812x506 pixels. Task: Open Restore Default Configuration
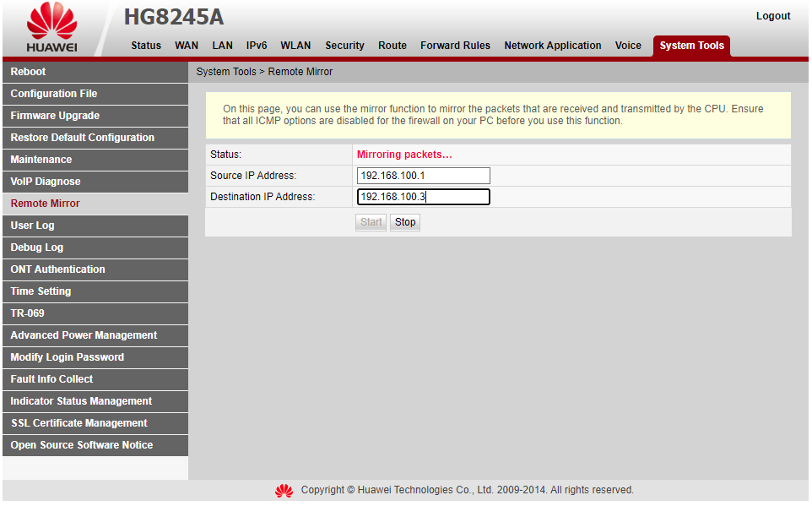point(95,138)
